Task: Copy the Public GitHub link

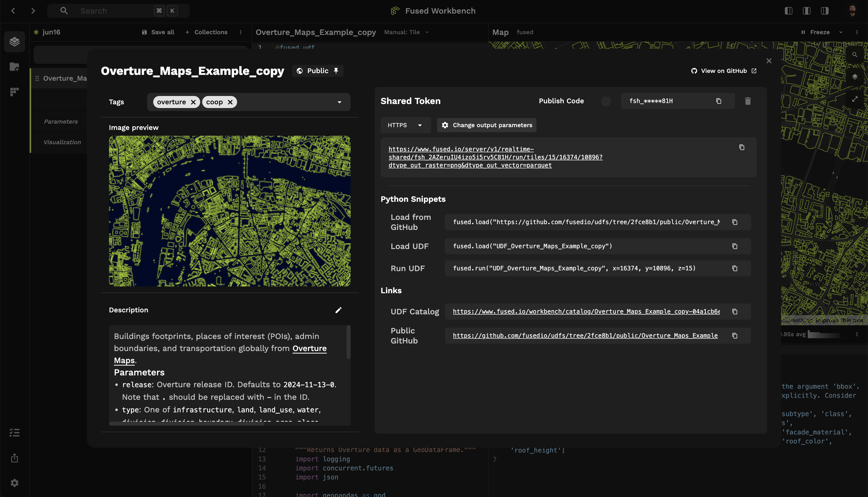Action: click(x=735, y=336)
